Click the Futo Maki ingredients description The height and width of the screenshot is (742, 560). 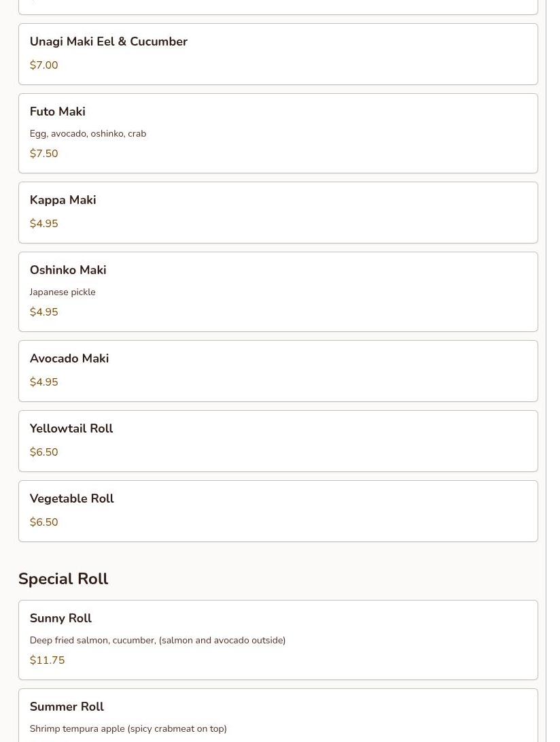click(88, 134)
